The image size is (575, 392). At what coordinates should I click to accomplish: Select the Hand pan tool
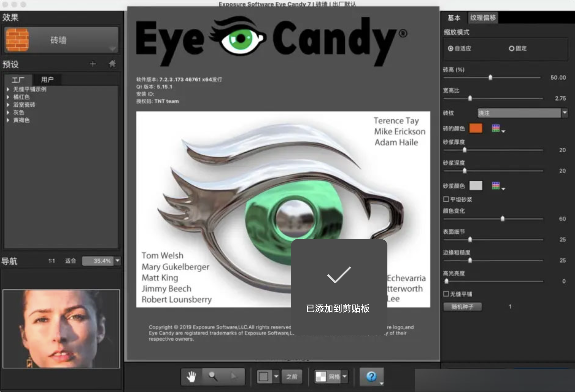pos(192,377)
